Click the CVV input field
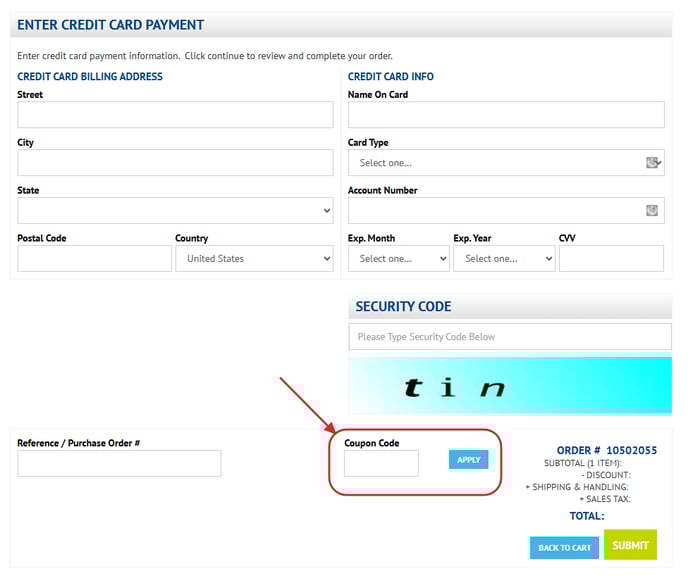Viewport: 688px width, 583px height. tap(611, 259)
